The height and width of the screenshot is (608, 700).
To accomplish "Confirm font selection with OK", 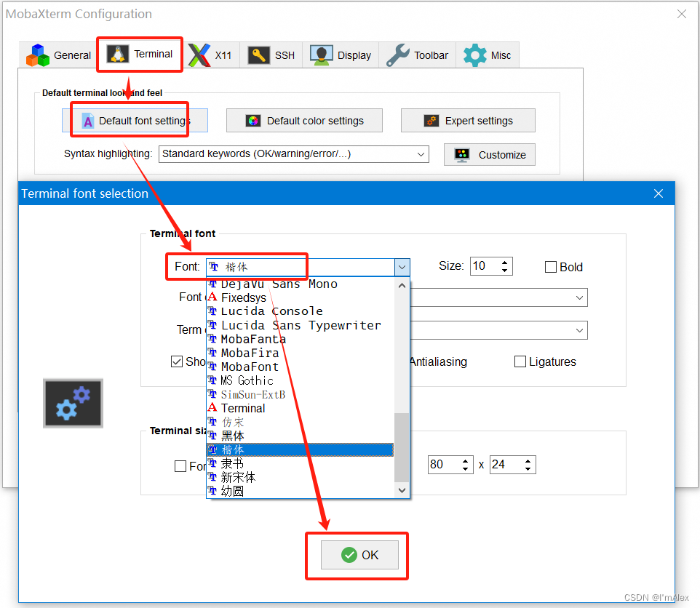I will click(359, 555).
